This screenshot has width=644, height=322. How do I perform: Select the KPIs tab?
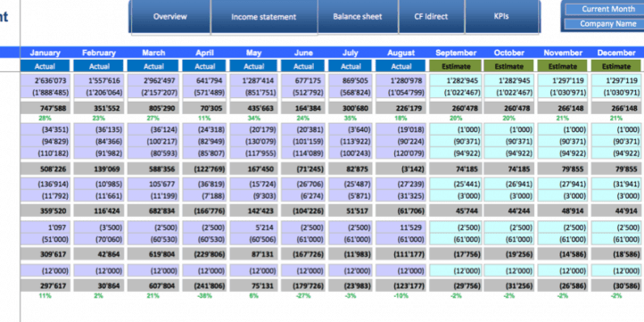coord(501,17)
